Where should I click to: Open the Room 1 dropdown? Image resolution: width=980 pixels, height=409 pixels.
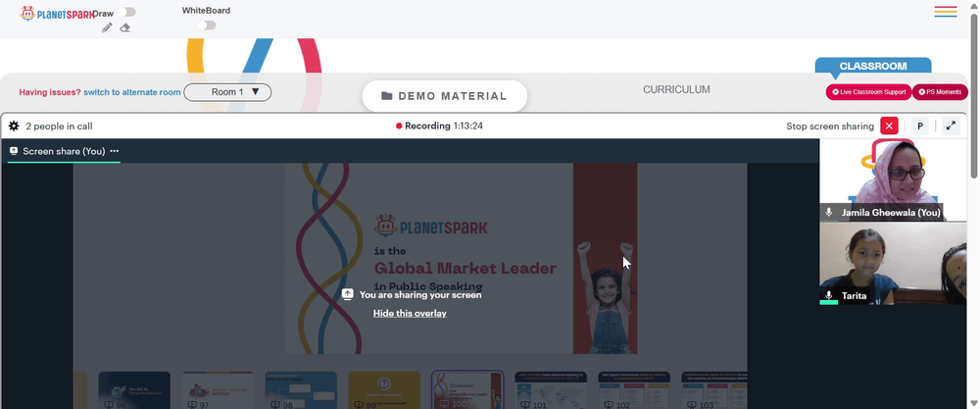(x=227, y=92)
